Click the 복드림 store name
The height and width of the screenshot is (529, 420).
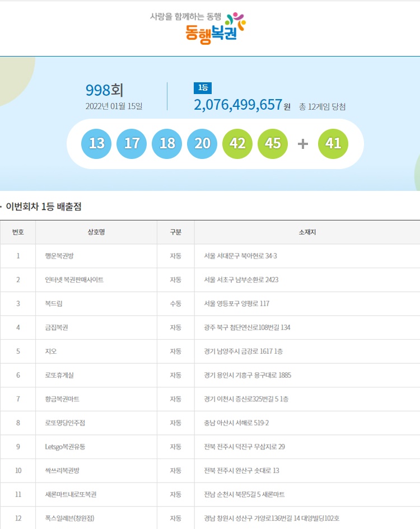coord(53,303)
